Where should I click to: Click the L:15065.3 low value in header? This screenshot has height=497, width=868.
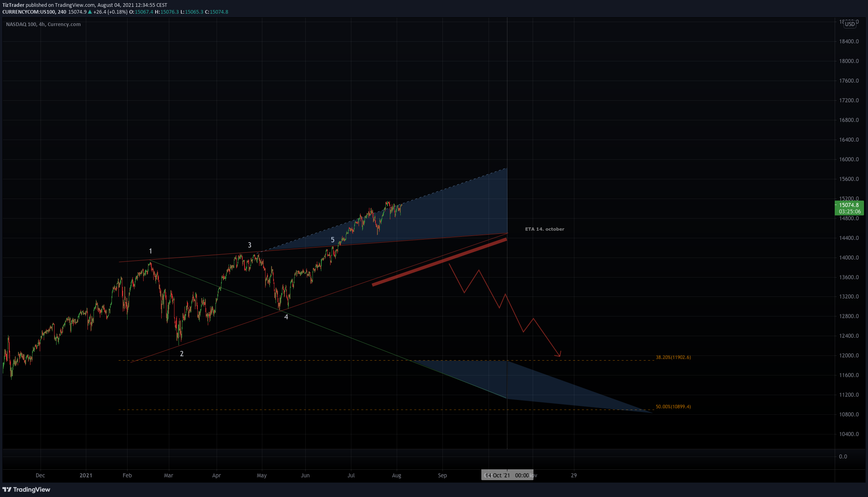(x=192, y=12)
